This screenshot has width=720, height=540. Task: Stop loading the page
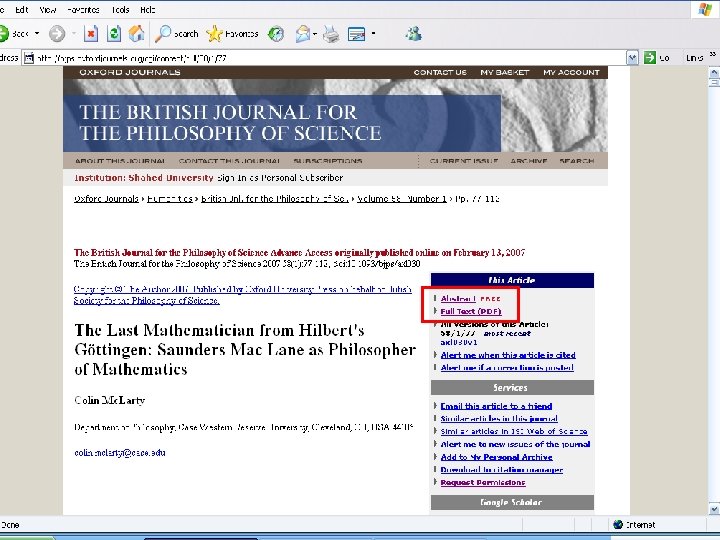coord(91,34)
